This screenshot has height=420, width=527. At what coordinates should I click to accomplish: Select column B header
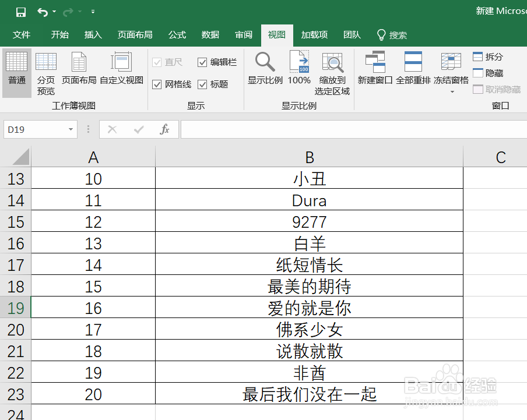tap(309, 157)
